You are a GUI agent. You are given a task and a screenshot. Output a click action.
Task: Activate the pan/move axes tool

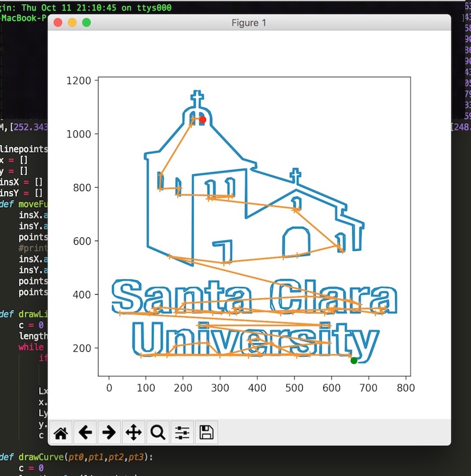pos(133,433)
